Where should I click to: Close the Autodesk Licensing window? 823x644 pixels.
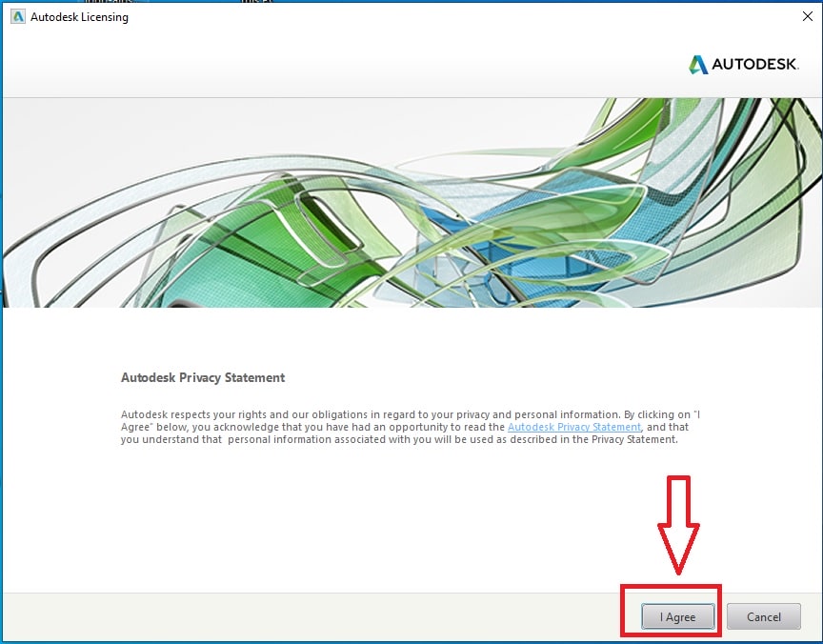coord(807,16)
